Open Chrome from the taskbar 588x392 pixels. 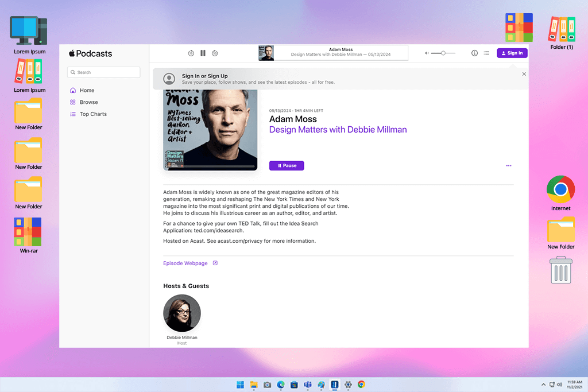(x=362, y=385)
